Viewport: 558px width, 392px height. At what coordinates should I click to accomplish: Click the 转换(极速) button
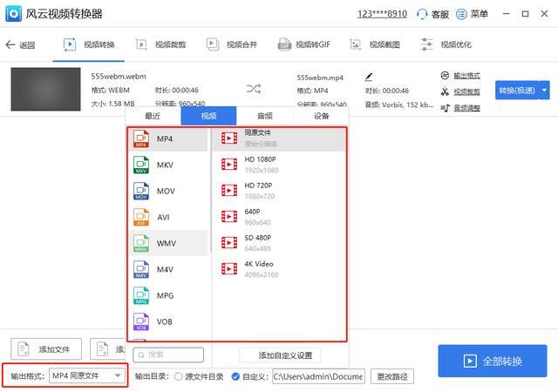[517, 91]
